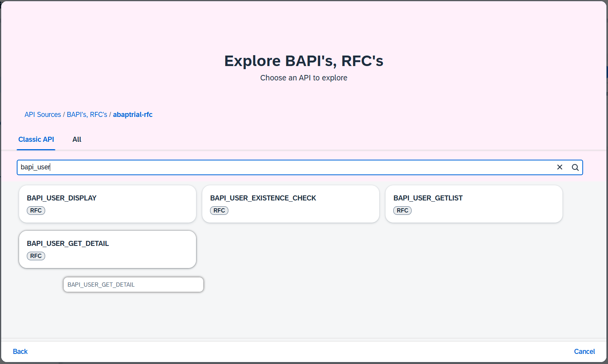
Task: Click the Back button
Action: point(20,351)
